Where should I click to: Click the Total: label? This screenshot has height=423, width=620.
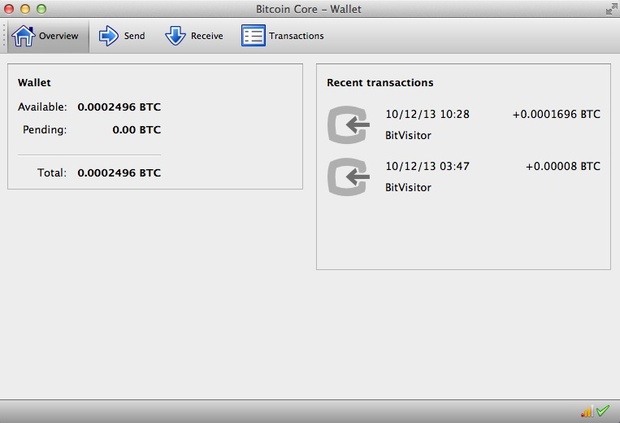(52, 173)
